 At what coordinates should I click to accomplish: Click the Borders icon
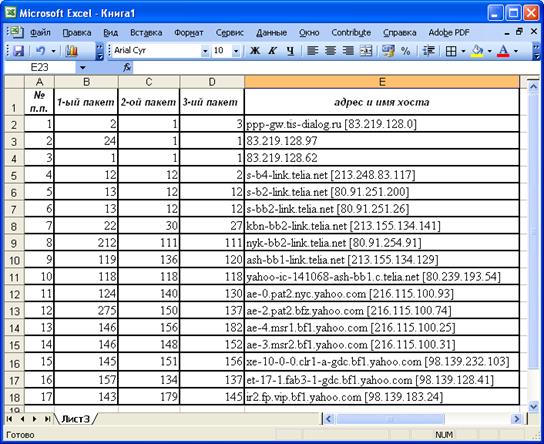tap(451, 51)
